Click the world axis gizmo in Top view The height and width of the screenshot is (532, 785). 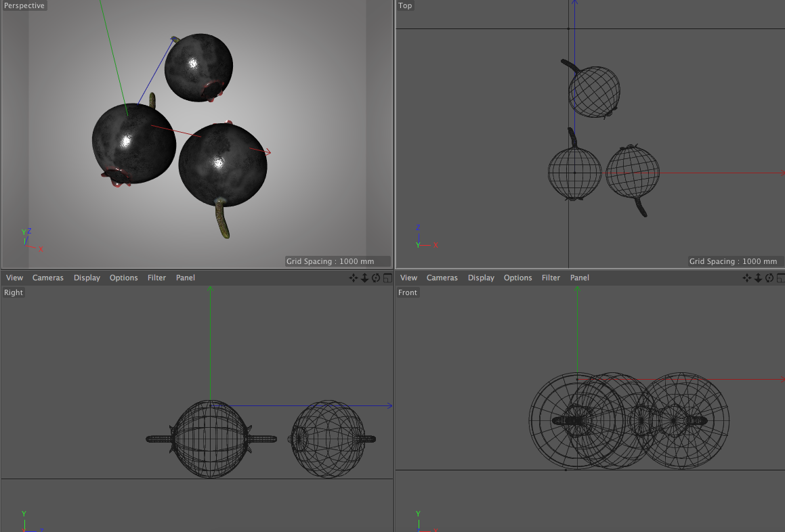pyautogui.click(x=426, y=237)
